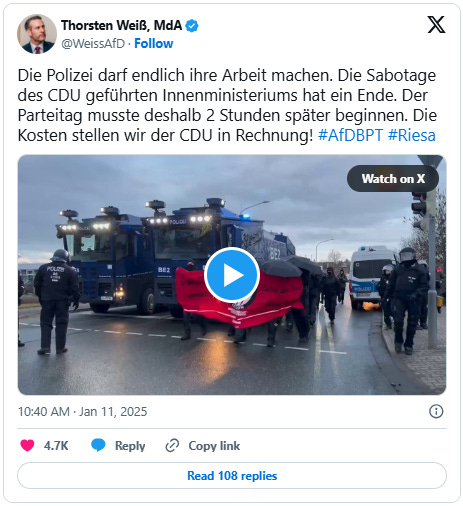This screenshot has height=506, width=463.
Task: Click the X logo icon
Action: [436, 25]
